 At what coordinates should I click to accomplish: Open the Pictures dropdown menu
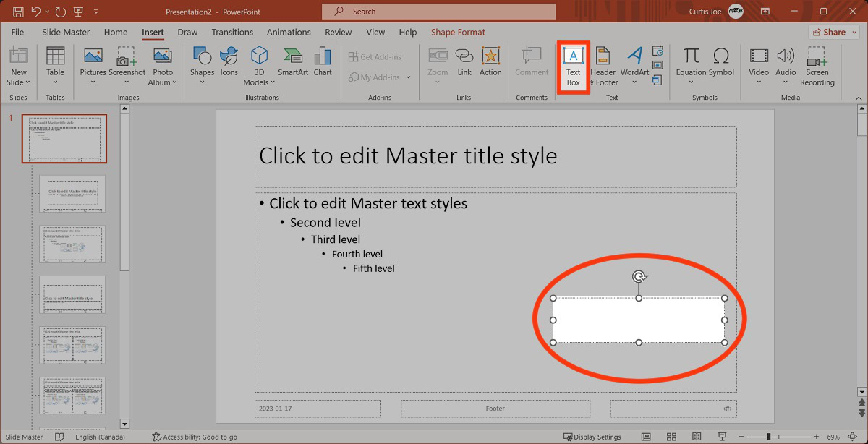click(93, 82)
